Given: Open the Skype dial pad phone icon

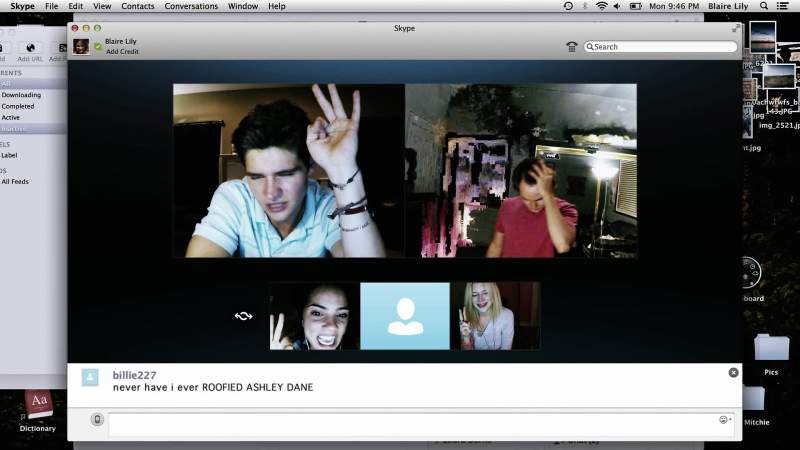Looking at the screenshot, I should pyautogui.click(x=571, y=47).
